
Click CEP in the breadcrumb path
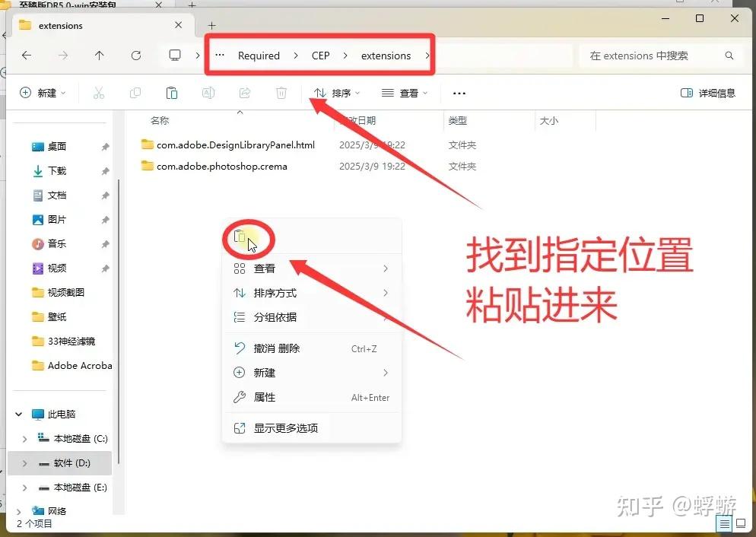[x=320, y=55]
